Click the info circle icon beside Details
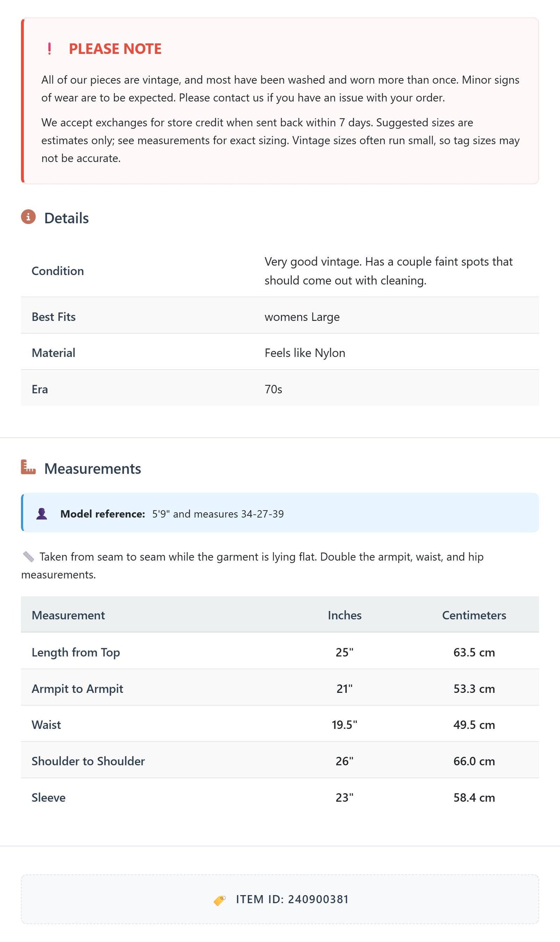The image size is (560, 942). coord(28,217)
